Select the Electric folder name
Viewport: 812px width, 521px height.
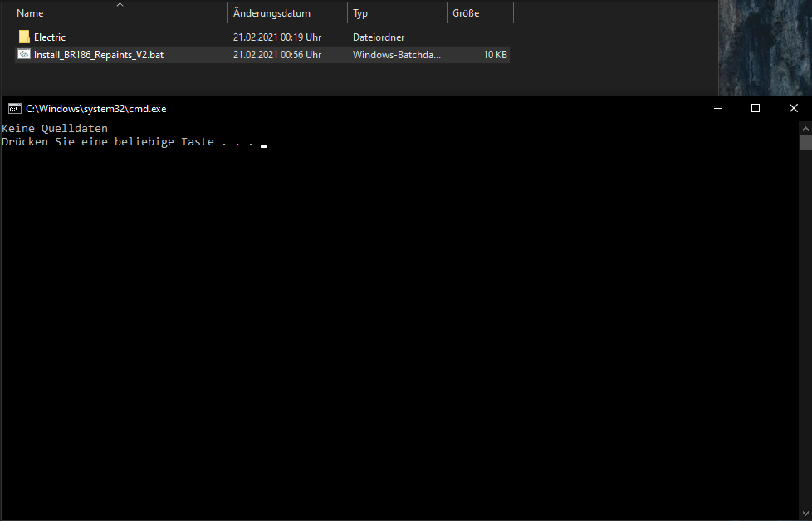tap(50, 37)
